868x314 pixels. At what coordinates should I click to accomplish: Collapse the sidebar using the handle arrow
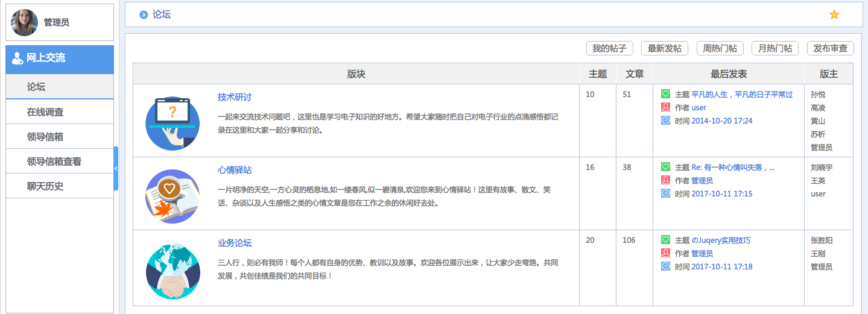pos(116,168)
